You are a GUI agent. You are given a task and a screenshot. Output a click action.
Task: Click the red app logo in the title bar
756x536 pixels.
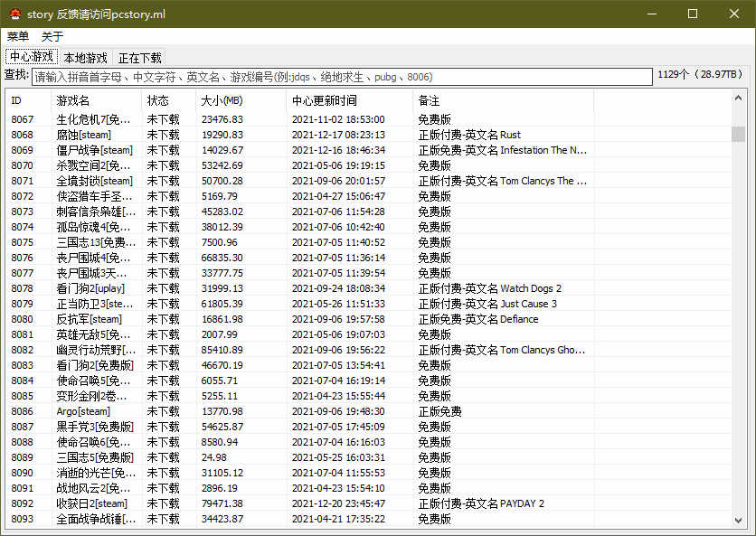[14, 14]
